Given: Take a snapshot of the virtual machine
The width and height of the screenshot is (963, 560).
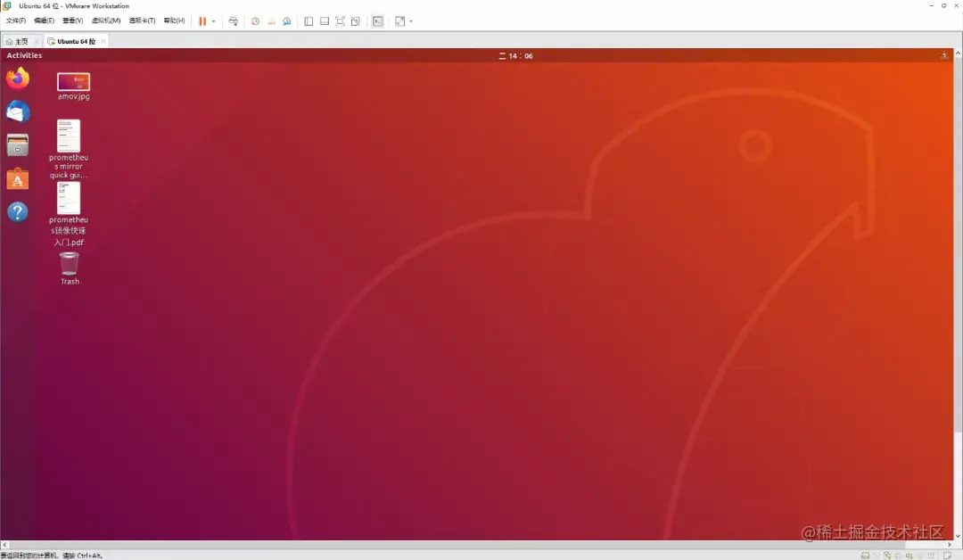Looking at the screenshot, I should click(256, 21).
